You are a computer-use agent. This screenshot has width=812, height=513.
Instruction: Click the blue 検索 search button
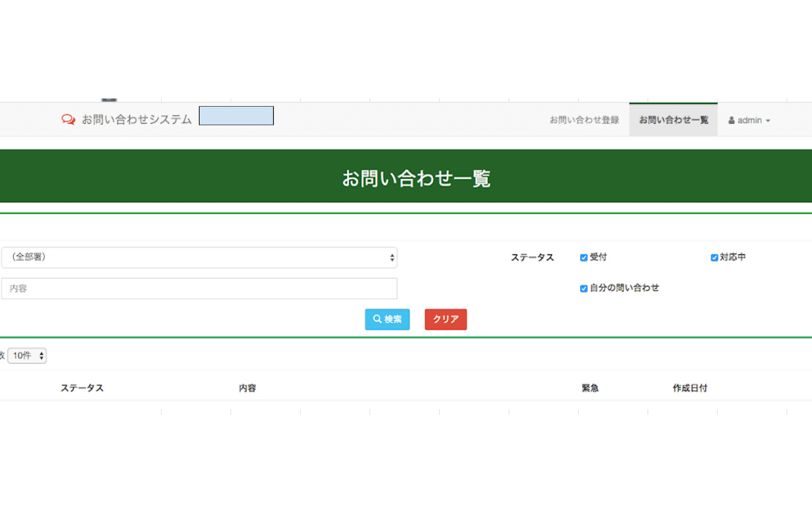(387, 320)
